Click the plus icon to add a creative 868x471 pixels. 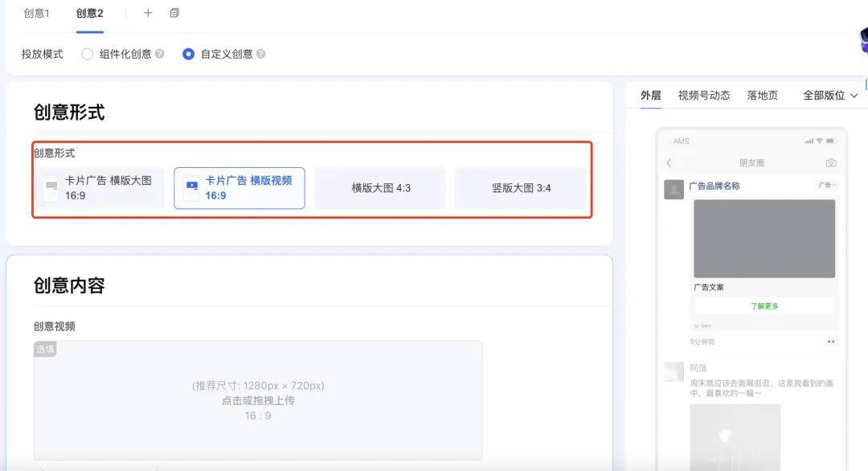(148, 13)
